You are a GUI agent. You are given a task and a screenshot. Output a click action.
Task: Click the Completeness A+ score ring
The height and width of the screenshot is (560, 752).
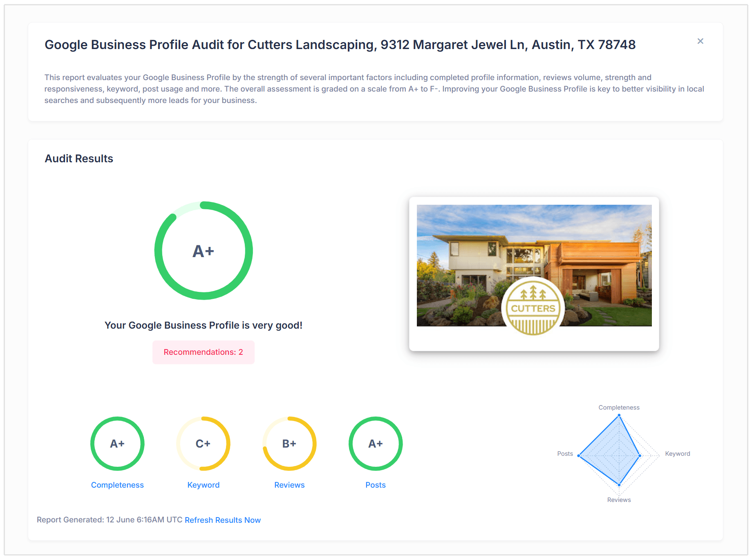pyautogui.click(x=117, y=444)
